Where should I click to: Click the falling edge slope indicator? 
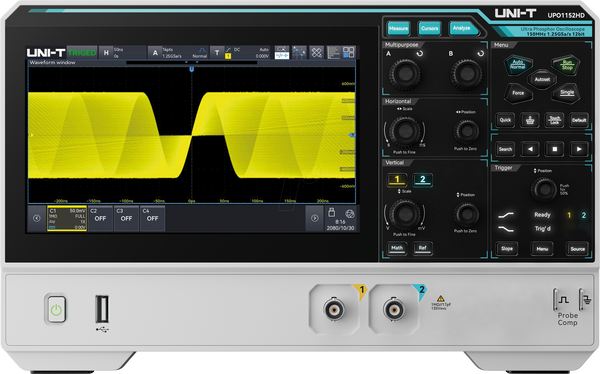point(506,229)
